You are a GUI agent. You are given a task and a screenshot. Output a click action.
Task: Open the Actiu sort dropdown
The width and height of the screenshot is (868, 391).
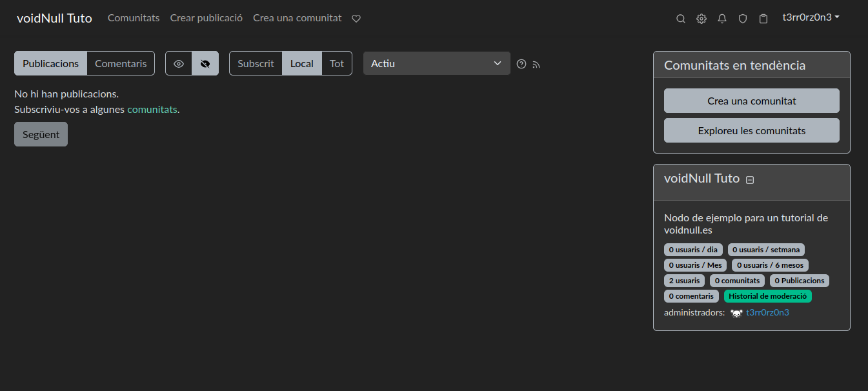click(436, 63)
